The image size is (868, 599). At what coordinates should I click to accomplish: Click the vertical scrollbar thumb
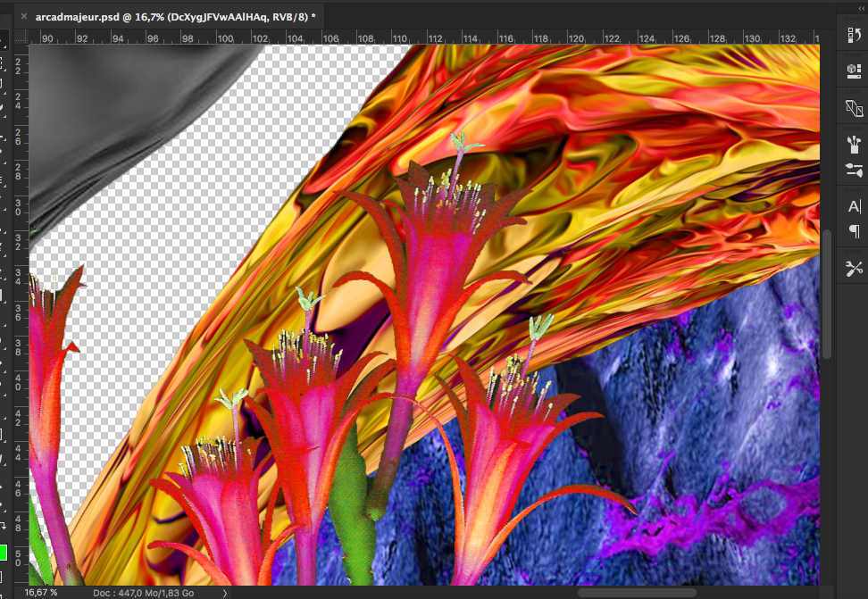827,295
